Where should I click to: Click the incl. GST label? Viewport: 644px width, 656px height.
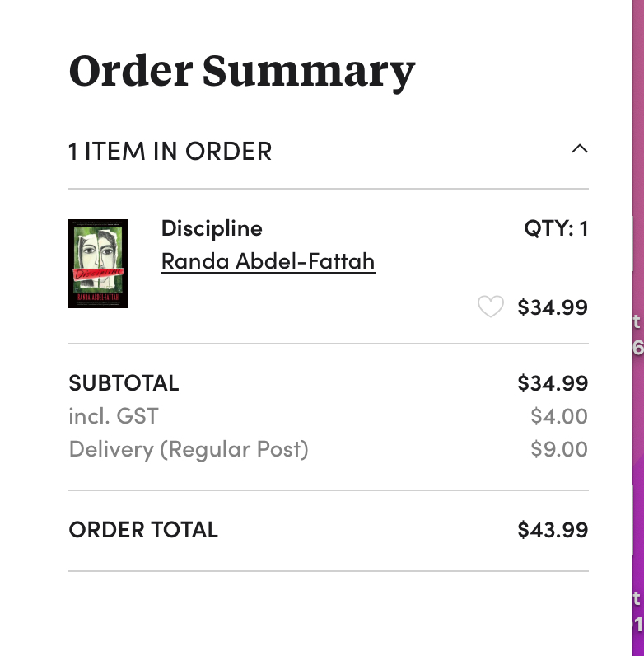click(114, 416)
